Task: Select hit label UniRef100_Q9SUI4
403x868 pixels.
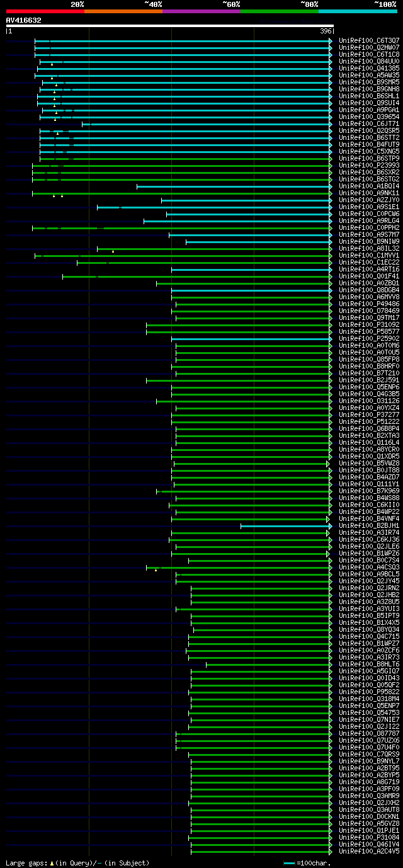Action: coord(369,103)
